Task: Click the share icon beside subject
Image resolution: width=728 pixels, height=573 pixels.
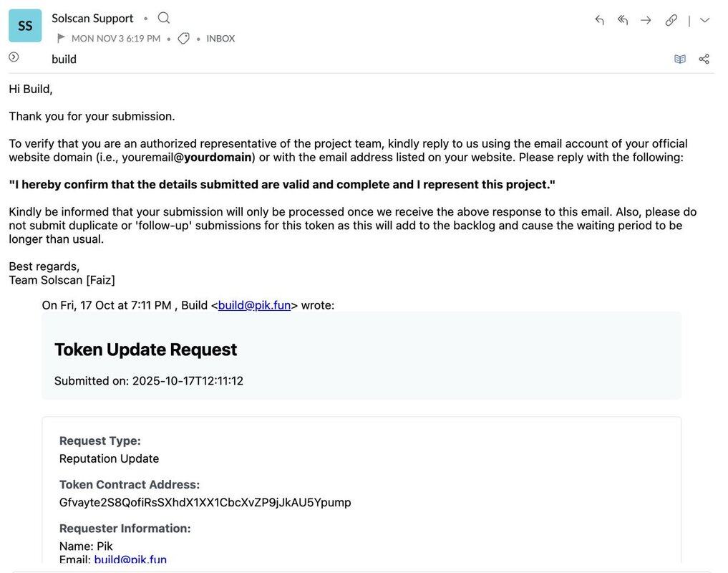Action: point(704,59)
